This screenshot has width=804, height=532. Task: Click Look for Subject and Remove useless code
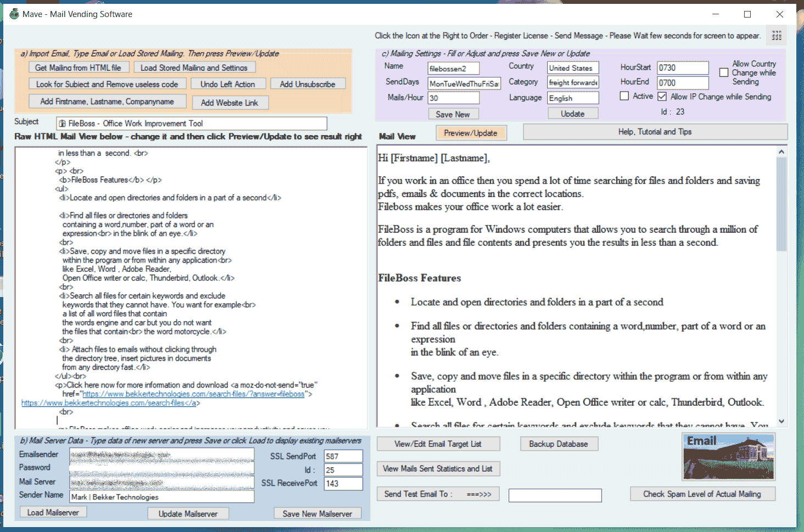tap(107, 84)
